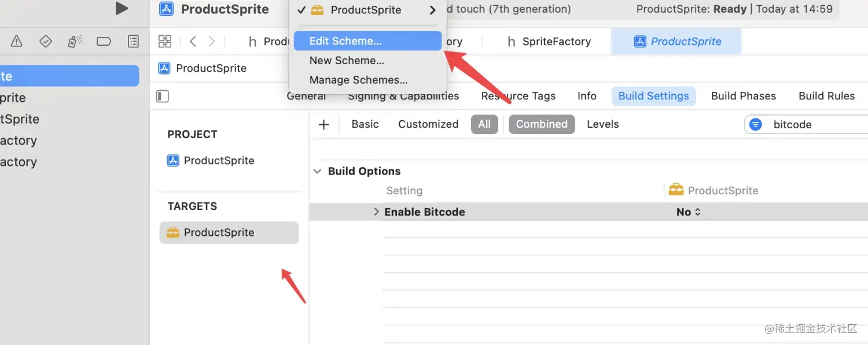Go back with the left chevron
Image resolution: width=868 pixels, height=345 pixels.
[193, 41]
